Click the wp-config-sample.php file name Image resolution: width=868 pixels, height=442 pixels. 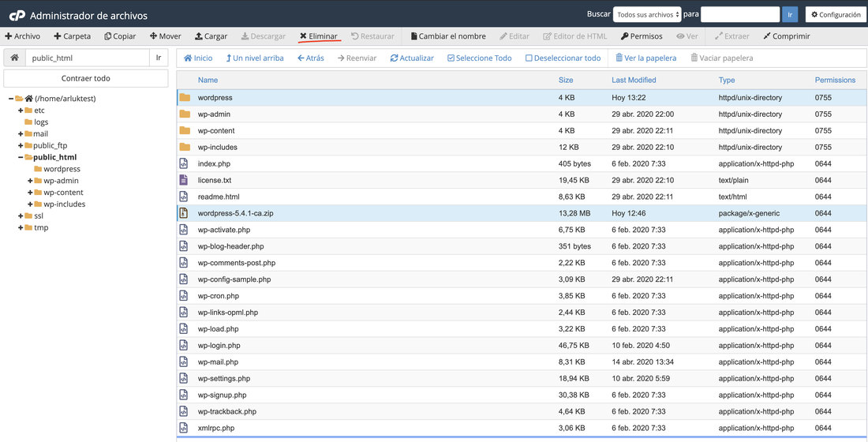(x=234, y=279)
